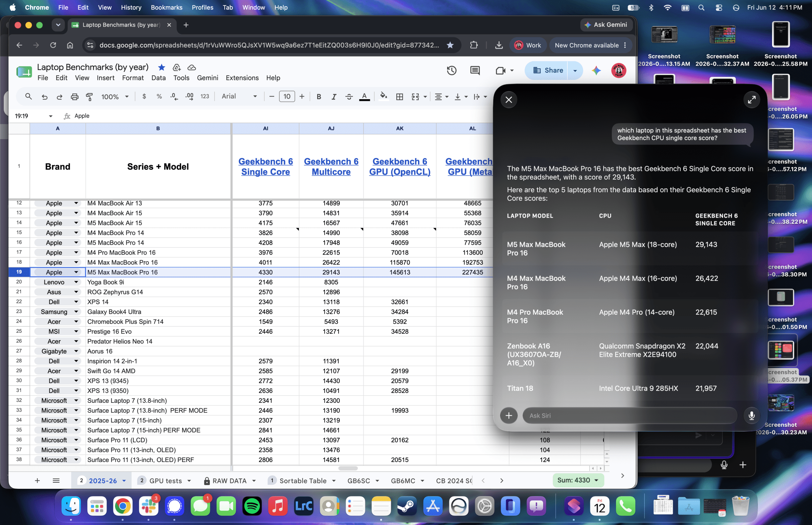Click the Chrome home icon
The image size is (812, 525).
(x=70, y=45)
